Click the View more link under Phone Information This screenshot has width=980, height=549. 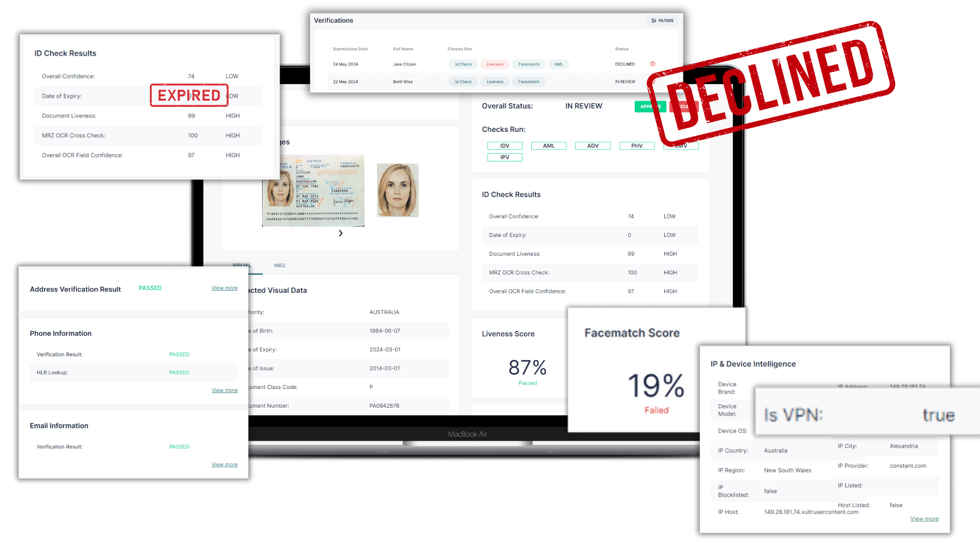click(x=224, y=389)
